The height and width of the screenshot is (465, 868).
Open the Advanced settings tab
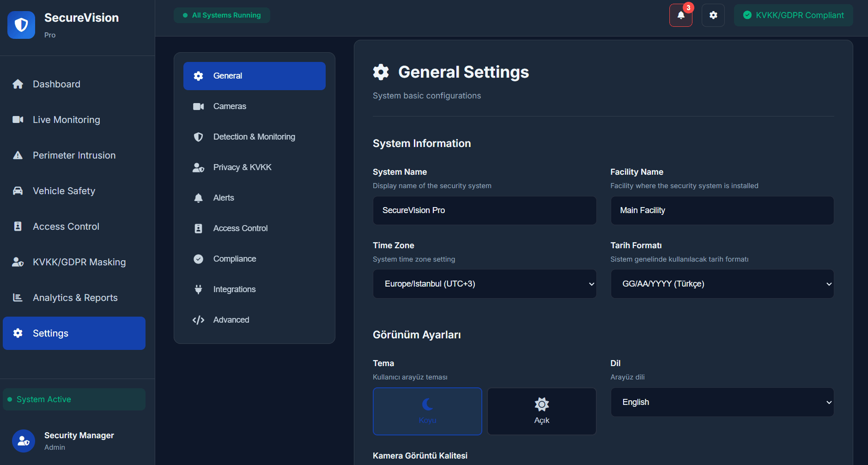[231, 320]
